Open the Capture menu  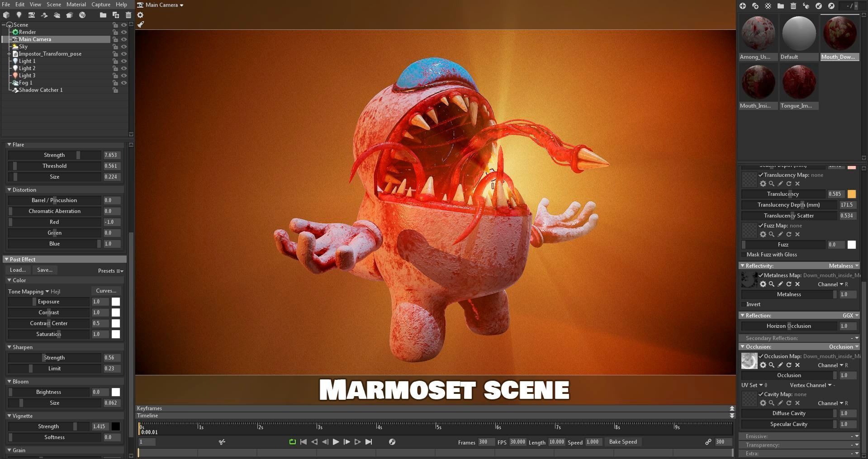pos(101,4)
